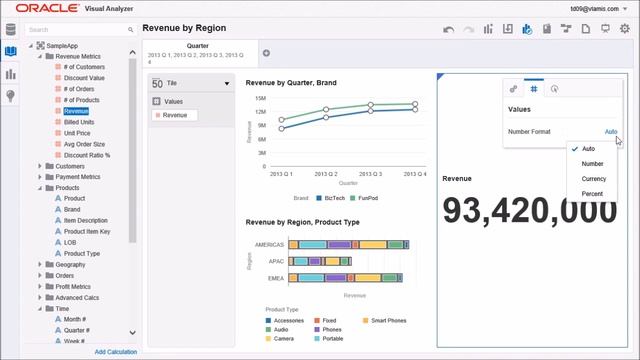Select Brand attribute
The width and height of the screenshot is (640, 360).
[72, 209]
